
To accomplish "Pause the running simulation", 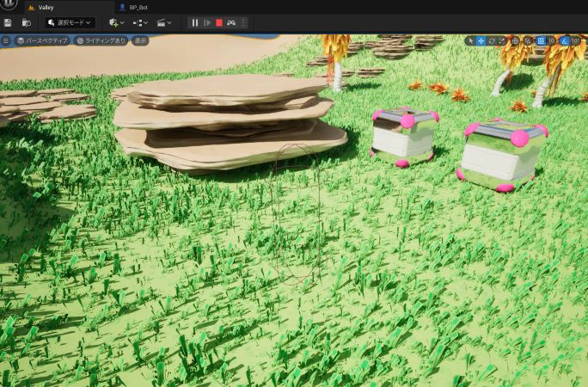I will tap(195, 23).
